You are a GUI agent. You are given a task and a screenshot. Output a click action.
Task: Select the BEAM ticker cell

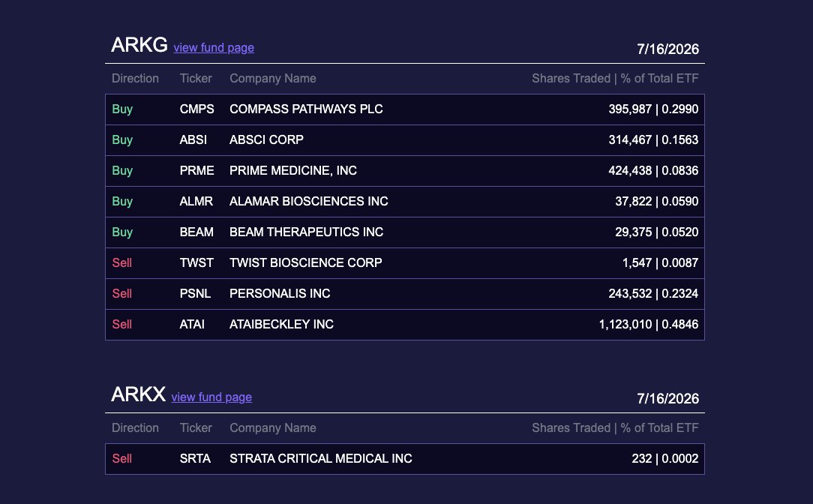196,232
